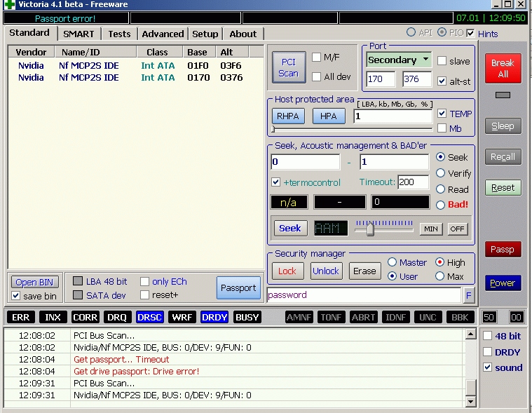Click the Erase security button
This screenshot has height=413, width=532.
[x=364, y=271]
